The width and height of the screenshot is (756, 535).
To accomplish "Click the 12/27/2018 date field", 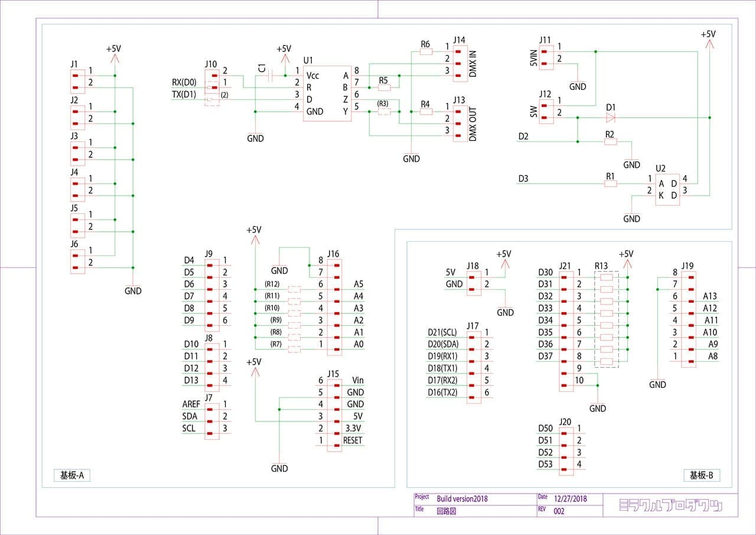I will [x=570, y=498].
